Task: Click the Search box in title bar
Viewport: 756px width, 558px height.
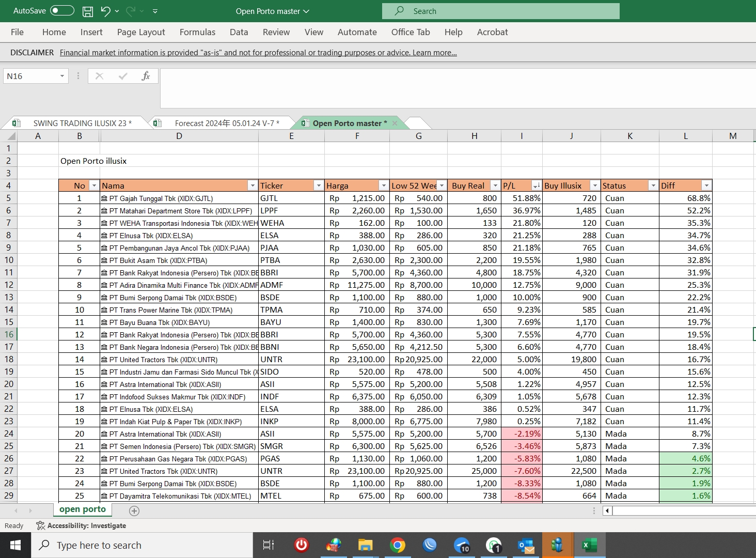Action: click(x=500, y=11)
